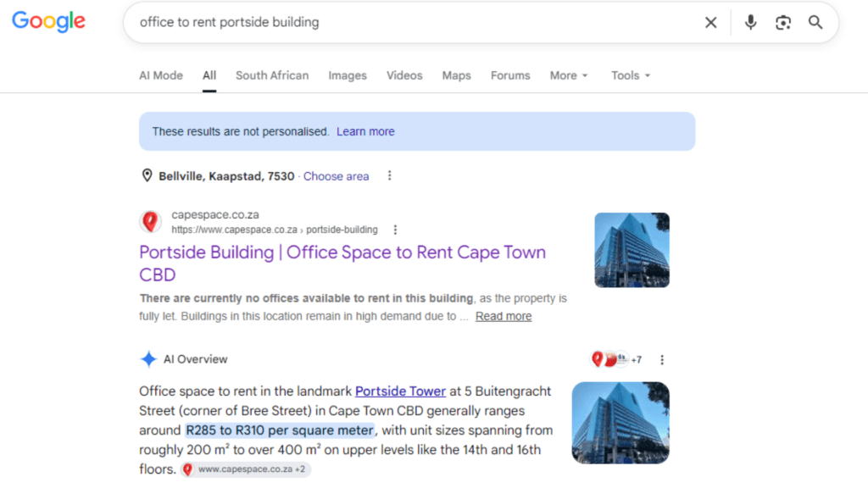Click Choose area link
868x488 pixels.
point(336,176)
